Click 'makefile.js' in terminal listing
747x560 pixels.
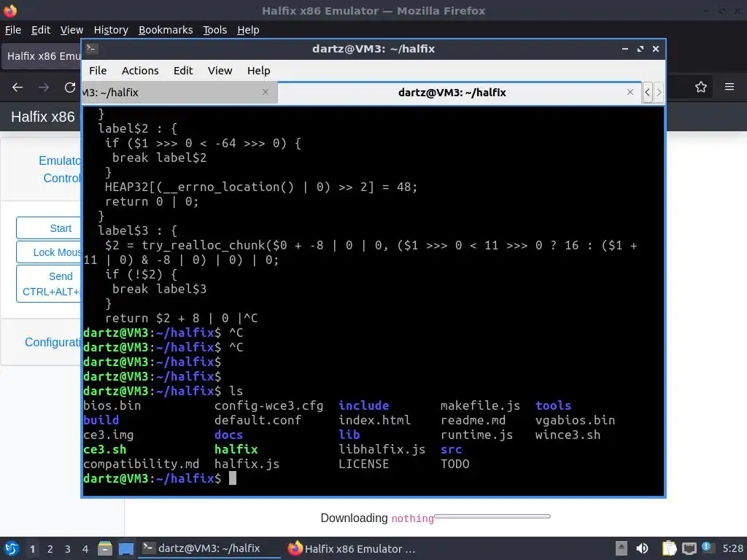[480, 405]
